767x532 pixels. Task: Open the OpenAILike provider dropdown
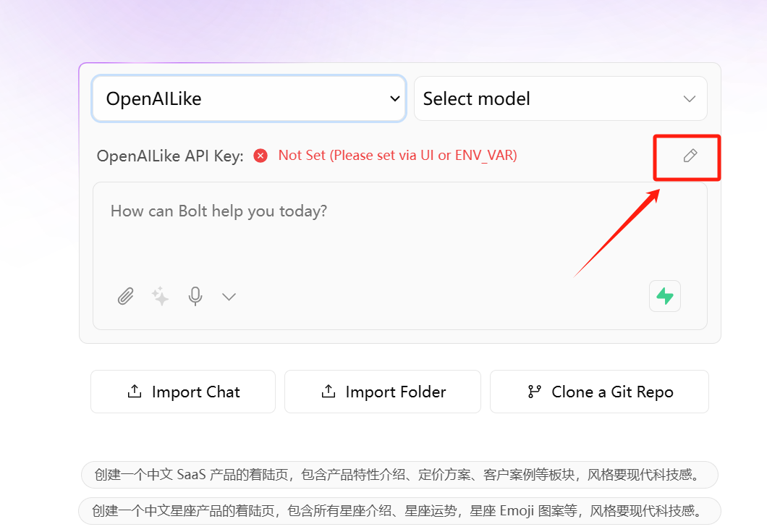point(249,98)
